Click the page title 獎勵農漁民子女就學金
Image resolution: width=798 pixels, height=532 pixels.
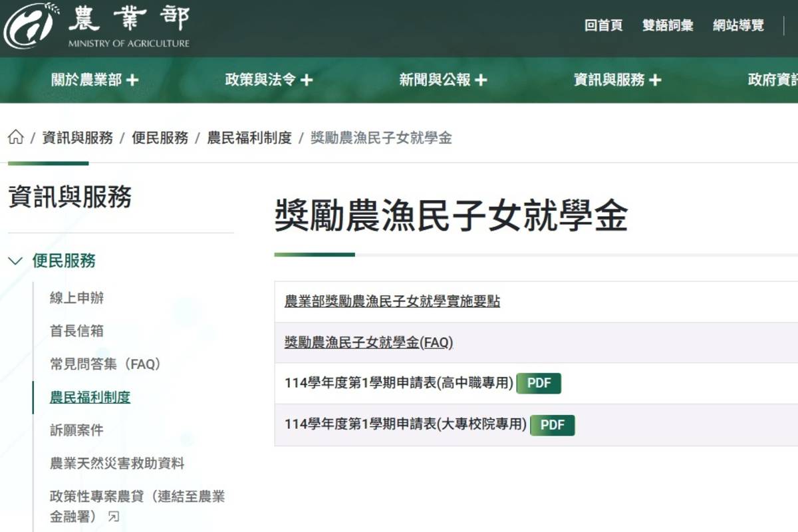click(451, 215)
